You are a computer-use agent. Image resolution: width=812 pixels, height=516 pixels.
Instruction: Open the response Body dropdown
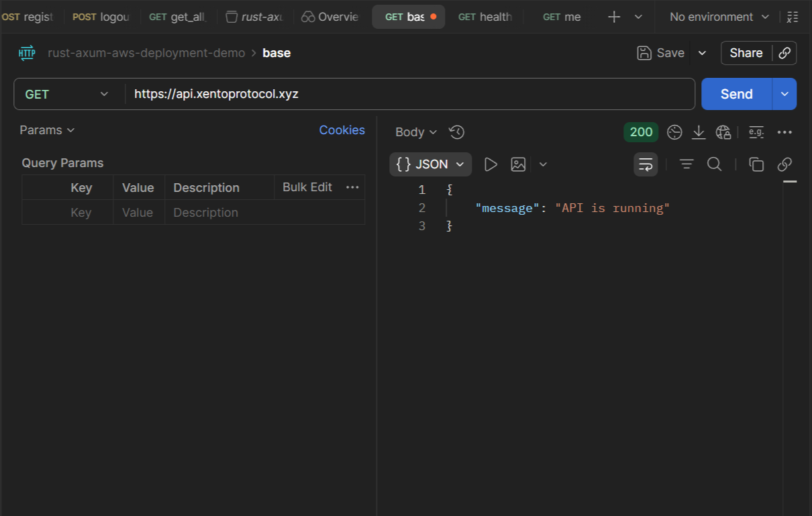pos(416,132)
